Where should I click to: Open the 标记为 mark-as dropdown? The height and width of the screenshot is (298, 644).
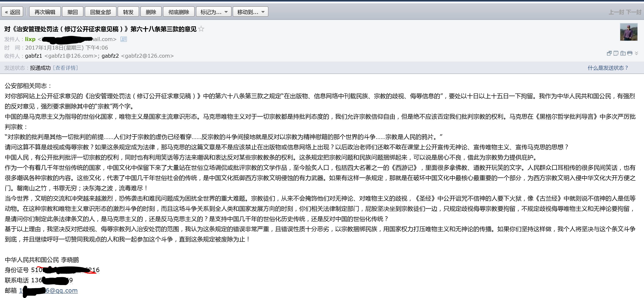pos(214,11)
